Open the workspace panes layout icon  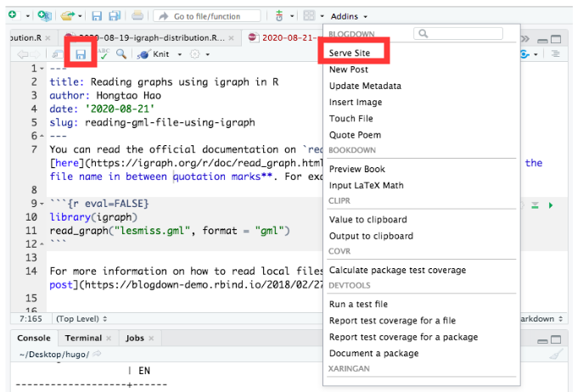click(310, 15)
